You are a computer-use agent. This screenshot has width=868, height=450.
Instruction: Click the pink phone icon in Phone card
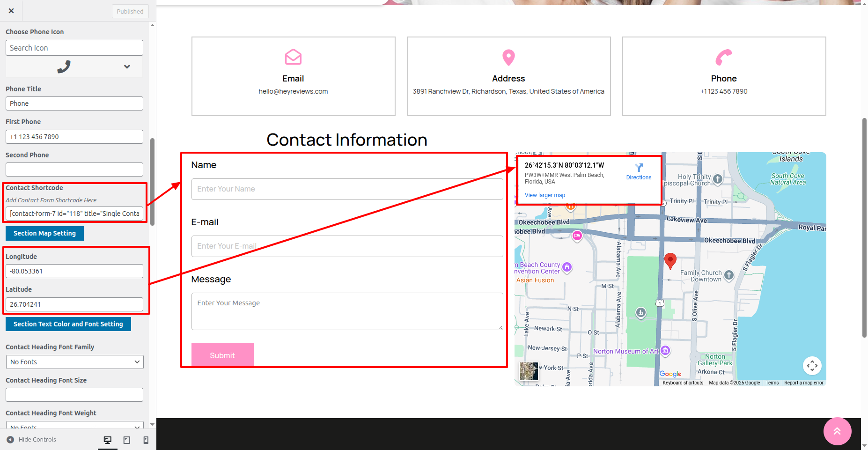pos(723,58)
